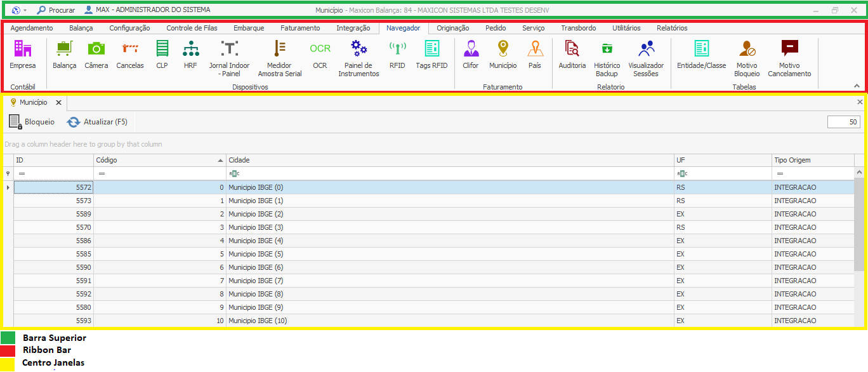The height and width of the screenshot is (372, 868).
Task: Open Medidor Amostra Serial
Action: pyautogui.click(x=279, y=59)
